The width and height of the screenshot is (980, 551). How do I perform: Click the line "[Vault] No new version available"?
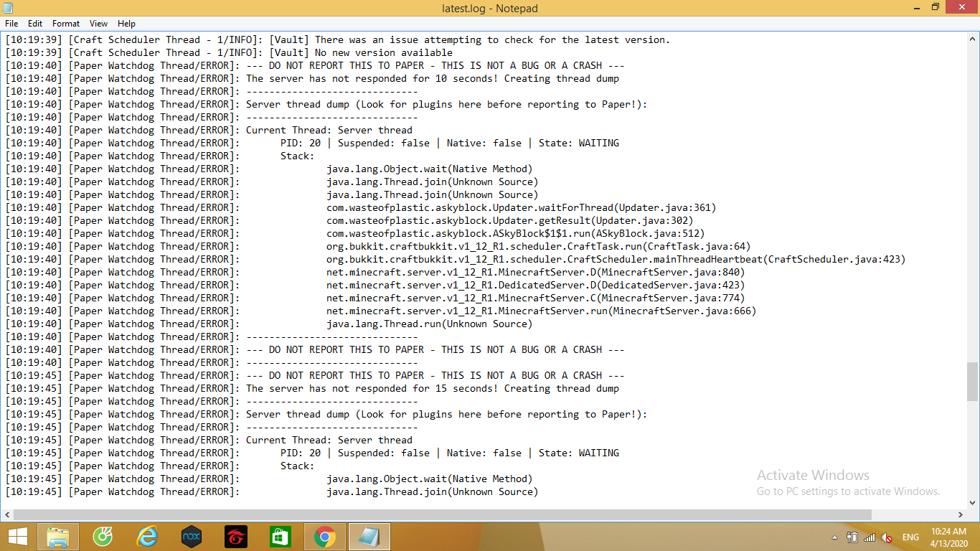tap(230, 52)
